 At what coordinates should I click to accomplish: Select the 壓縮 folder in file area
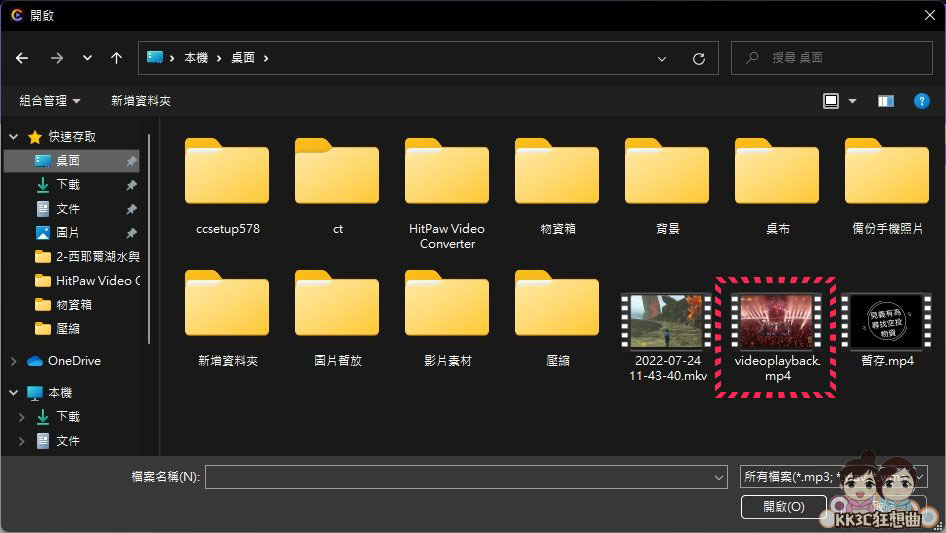coord(557,319)
